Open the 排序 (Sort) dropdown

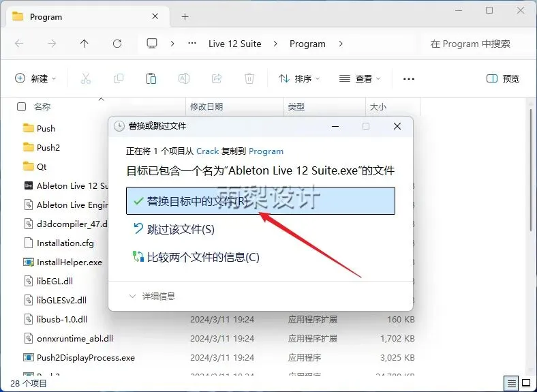click(x=299, y=78)
